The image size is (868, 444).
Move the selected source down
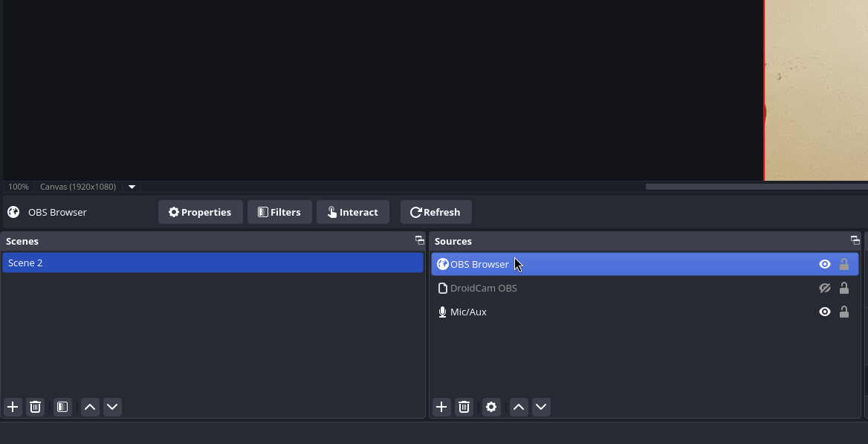[x=541, y=407]
